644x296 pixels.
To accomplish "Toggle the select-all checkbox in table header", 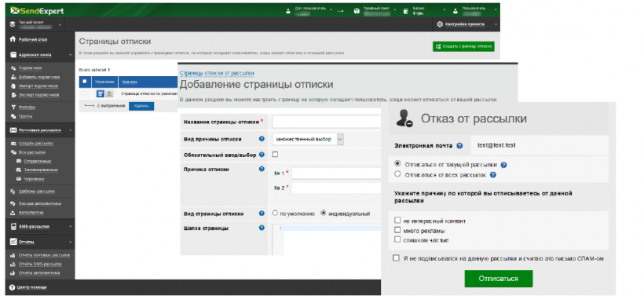I will point(85,82).
